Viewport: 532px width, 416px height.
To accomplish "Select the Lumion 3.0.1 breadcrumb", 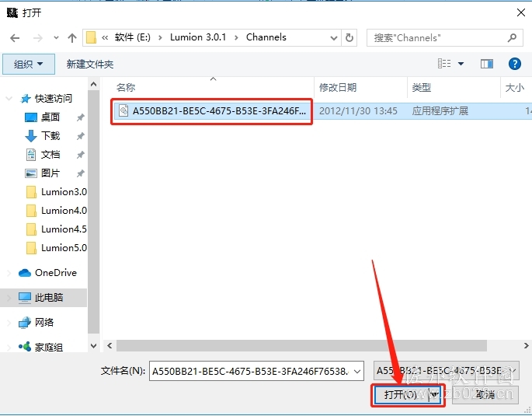I will click(x=198, y=37).
